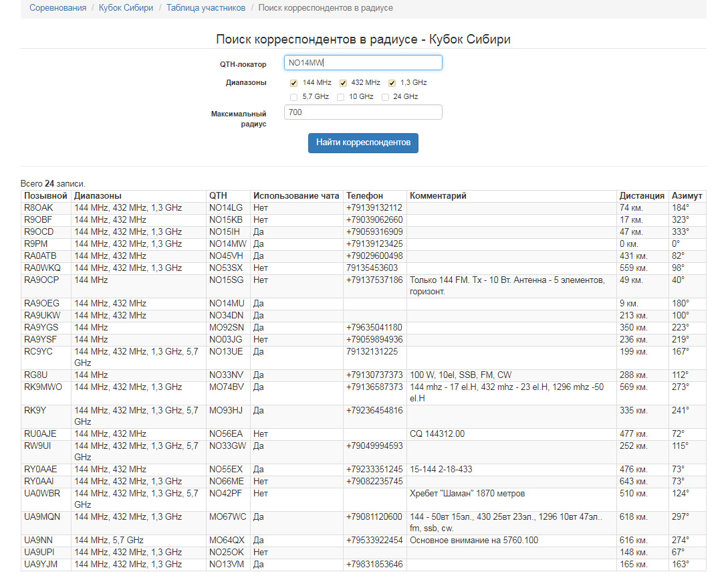Enable the 5,7 GHz band checkbox
The width and height of the screenshot is (728, 582).
294,97
